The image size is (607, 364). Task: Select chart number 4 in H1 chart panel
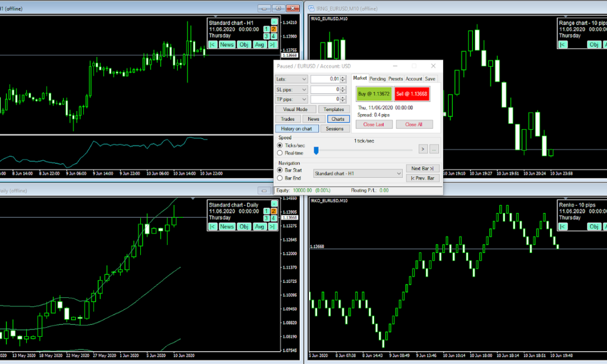coord(274,36)
